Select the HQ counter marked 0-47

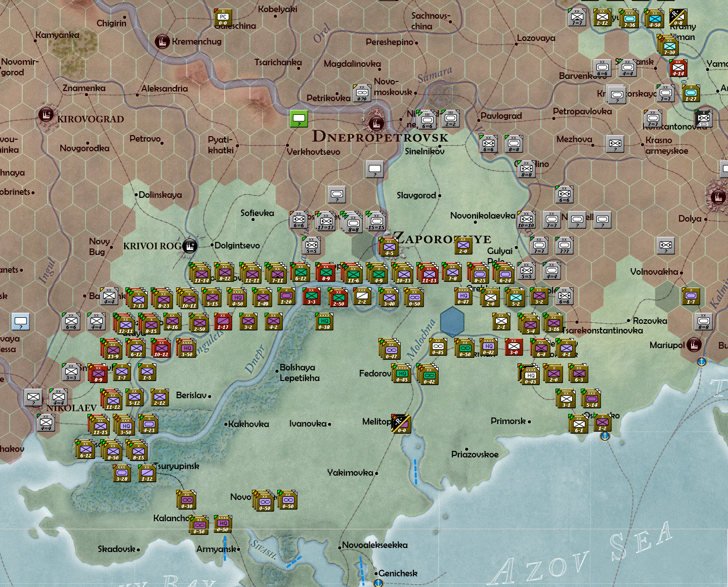point(463,297)
